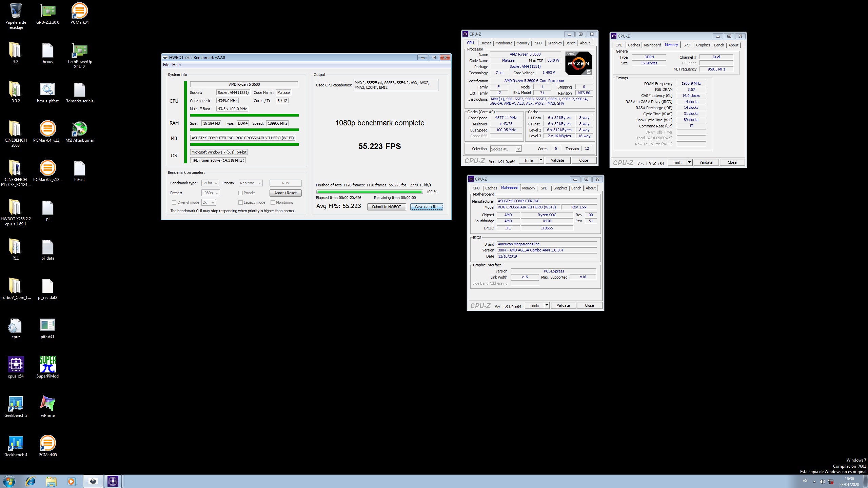Image resolution: width=868 pixels, height=488 pixels.
Task: Open the PiFast desktop file
Action: click(x=79, y=171)
